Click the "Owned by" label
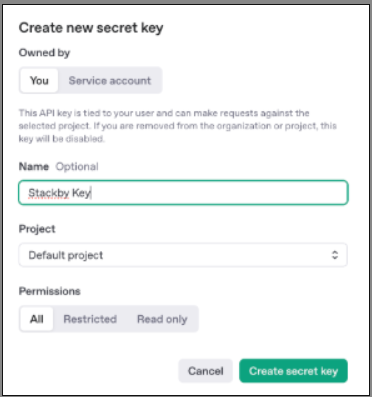Image resolution: width=372 pixels, height=397 pixels. (x=44, y=53)
